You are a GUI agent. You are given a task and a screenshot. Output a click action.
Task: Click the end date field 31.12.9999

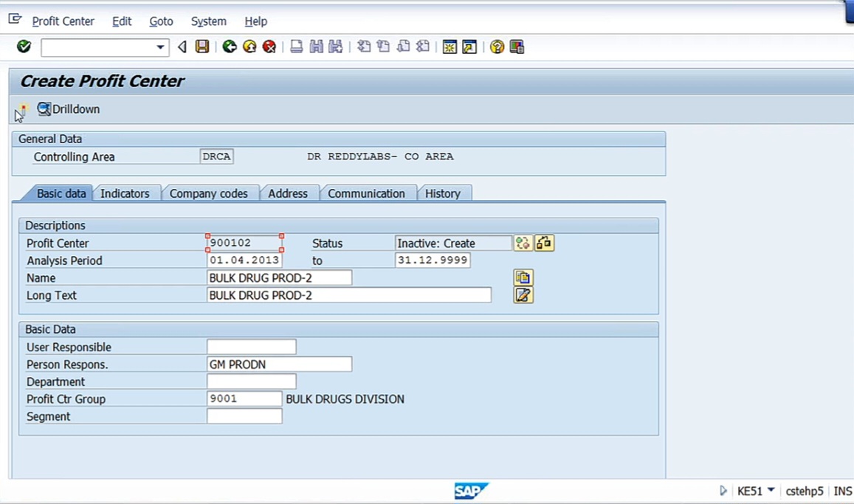click(433, 260)
